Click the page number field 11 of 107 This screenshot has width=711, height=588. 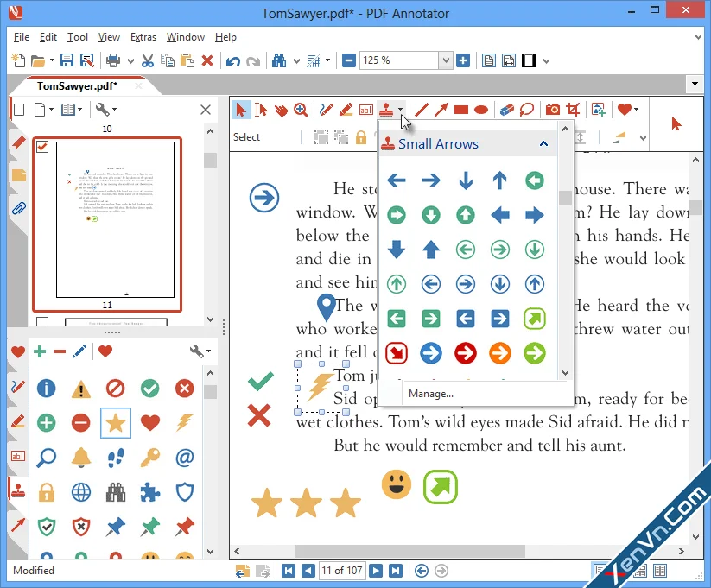[342, 571]
